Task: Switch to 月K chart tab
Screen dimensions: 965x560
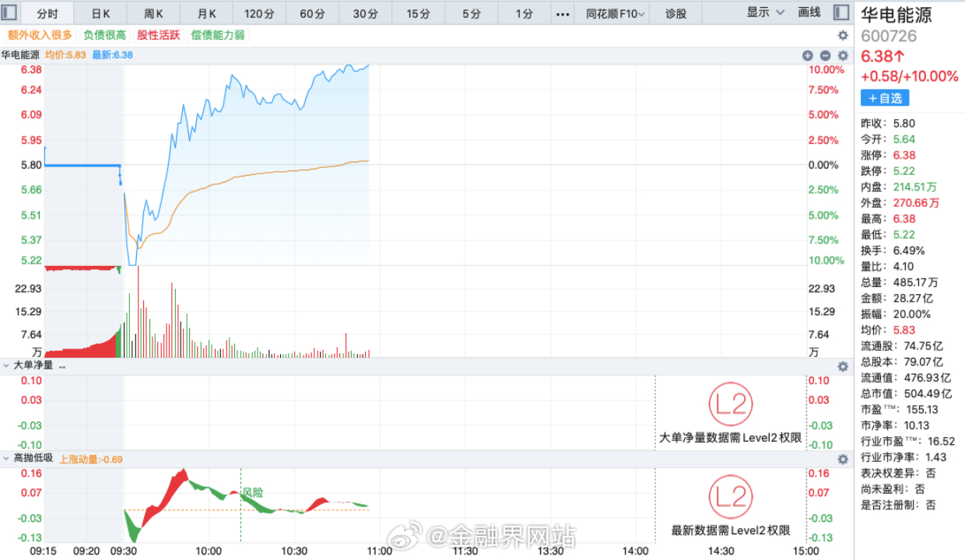Action: click(206, 13)
